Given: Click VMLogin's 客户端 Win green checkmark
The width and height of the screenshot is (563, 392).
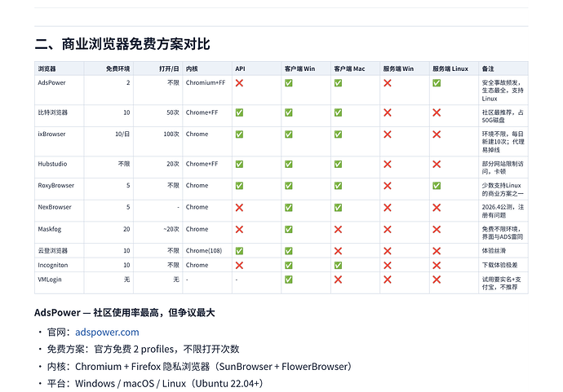Looking at the screenshot, I should coord(289,280).
